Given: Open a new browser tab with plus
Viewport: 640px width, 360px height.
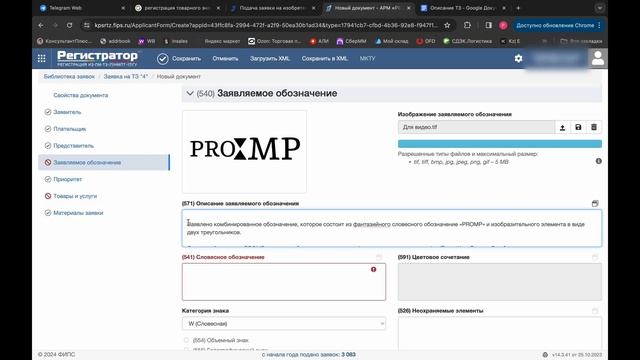Looking at the screenshot, I should point(518,8).
